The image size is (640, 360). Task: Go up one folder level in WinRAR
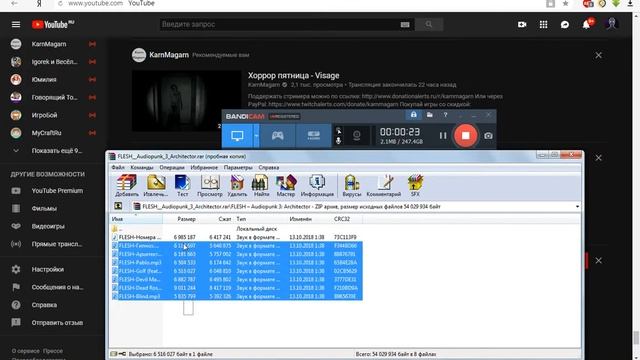click(x=118, y=207)
